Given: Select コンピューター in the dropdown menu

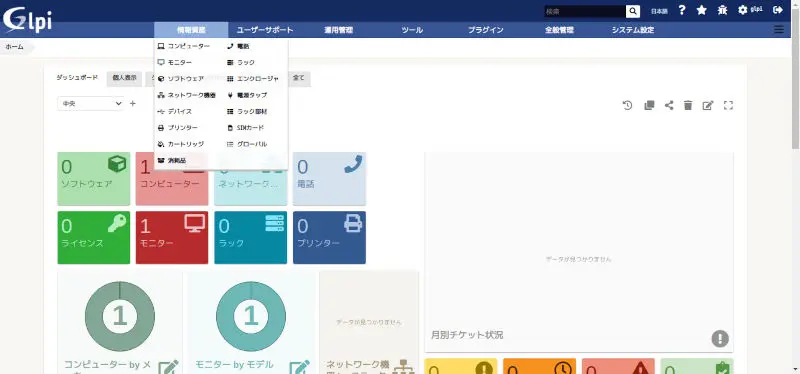Looking at the screenshot, I should 183,46.
